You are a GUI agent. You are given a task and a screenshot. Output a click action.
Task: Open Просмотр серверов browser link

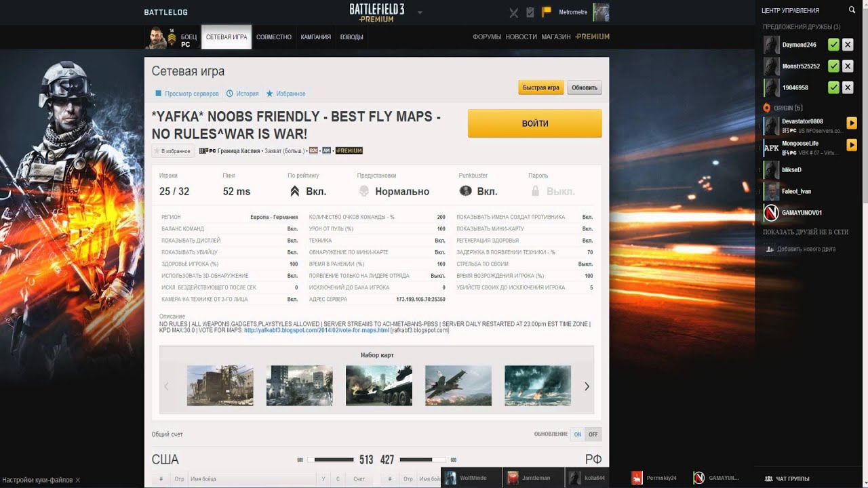pos(187,94)
